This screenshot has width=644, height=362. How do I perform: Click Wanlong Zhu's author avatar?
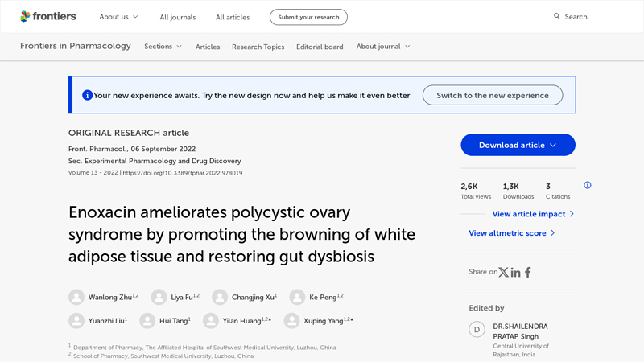click(x=76, y=297)
